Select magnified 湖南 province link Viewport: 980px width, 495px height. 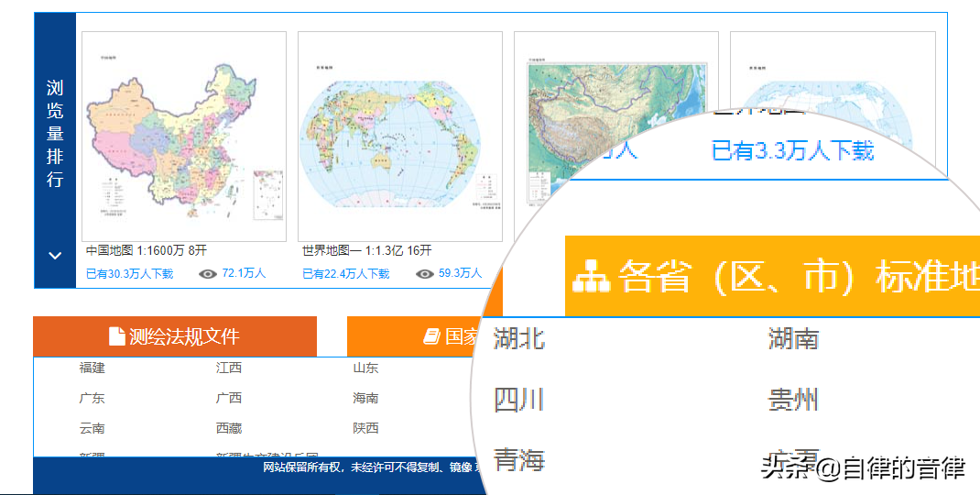793,338
